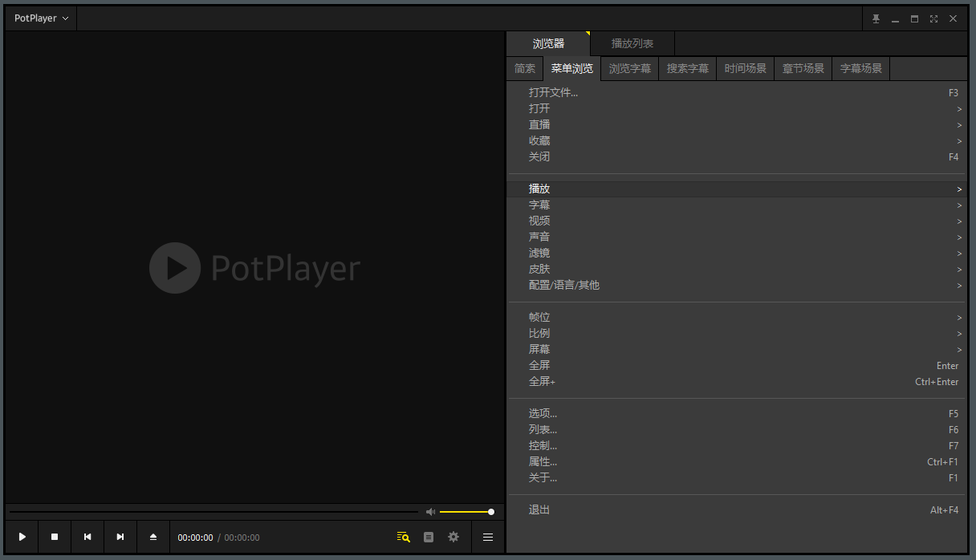976x560 pixels.
Task: Open the 浏览字幕 sub-tab
Action: tap(630, 68)
